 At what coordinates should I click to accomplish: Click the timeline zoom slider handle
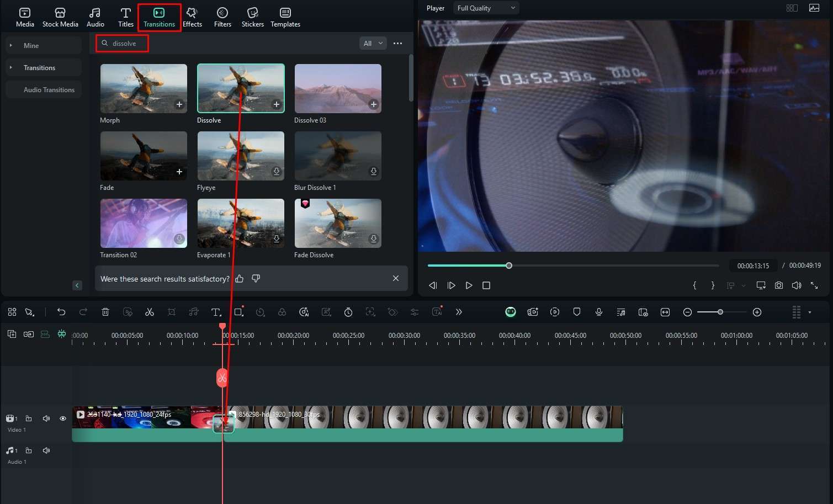tap(720, 312)
